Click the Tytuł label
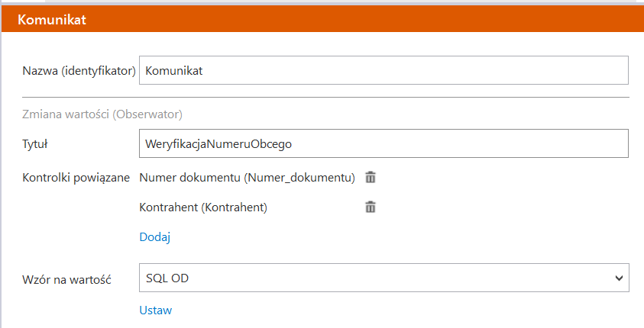The width and height of the screenshot is (644, 328). coord(37,143)
